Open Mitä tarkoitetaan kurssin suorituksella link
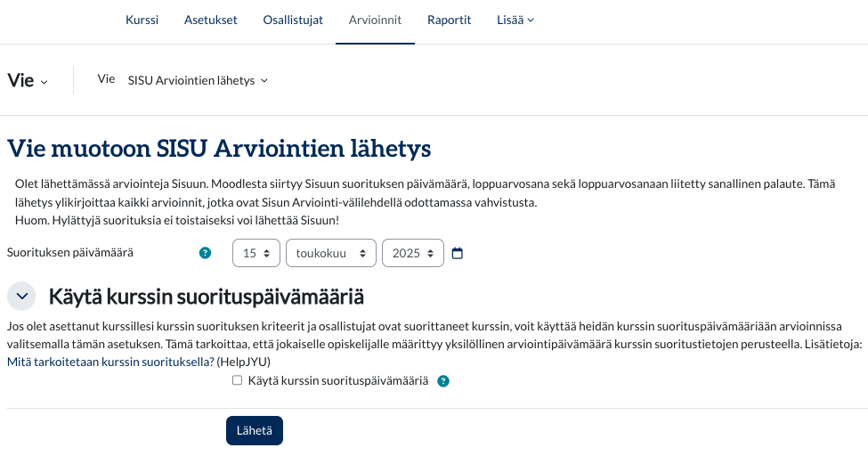Image resolution: width=868 pixels, height=456 pixels. (110, 362)
